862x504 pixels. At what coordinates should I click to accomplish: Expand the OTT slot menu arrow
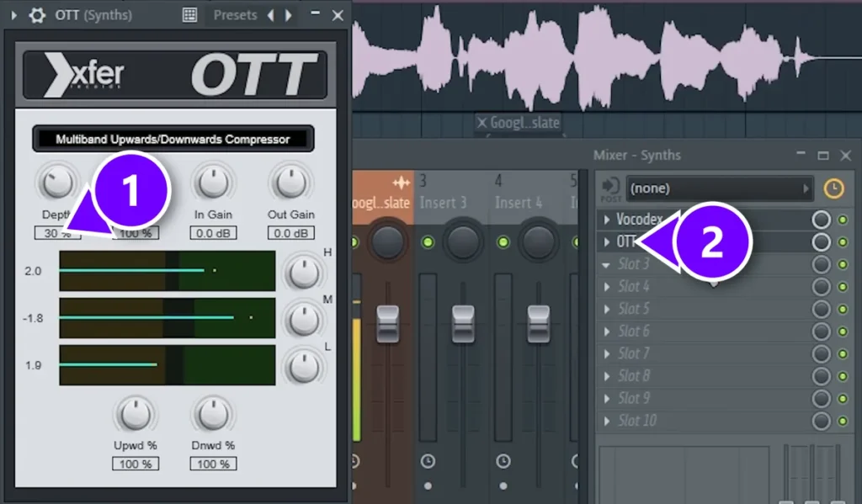coord(607,241)
